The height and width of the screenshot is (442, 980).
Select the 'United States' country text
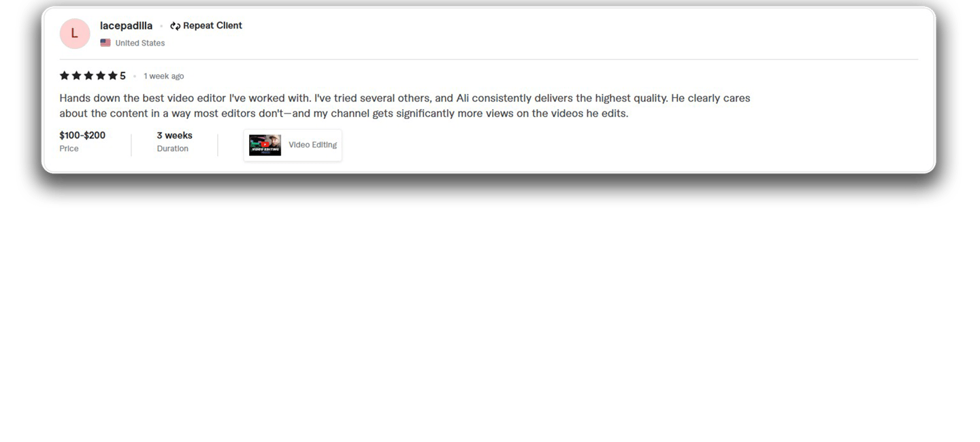(140, 43)
